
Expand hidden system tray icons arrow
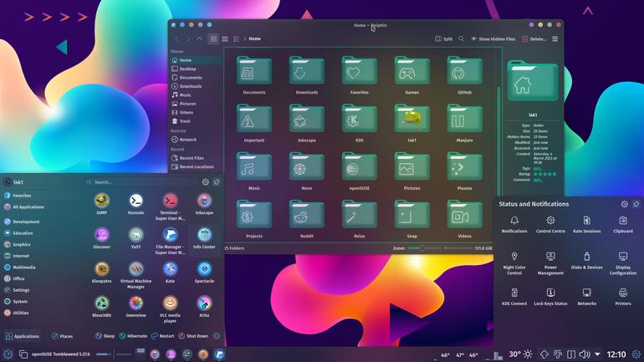click(597, 354)
